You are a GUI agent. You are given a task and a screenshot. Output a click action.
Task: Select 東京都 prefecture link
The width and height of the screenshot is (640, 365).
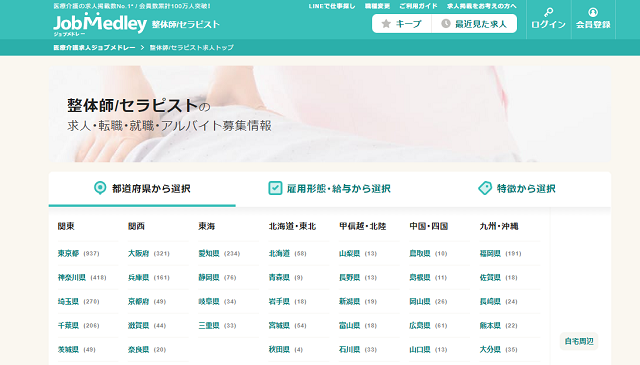(x=68, y=254)
